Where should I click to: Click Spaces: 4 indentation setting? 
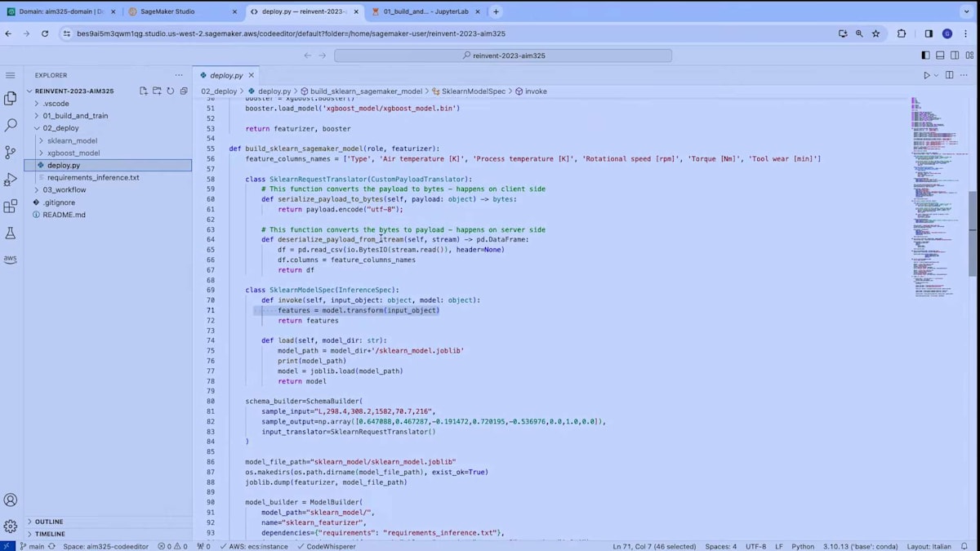click(721, 546)
